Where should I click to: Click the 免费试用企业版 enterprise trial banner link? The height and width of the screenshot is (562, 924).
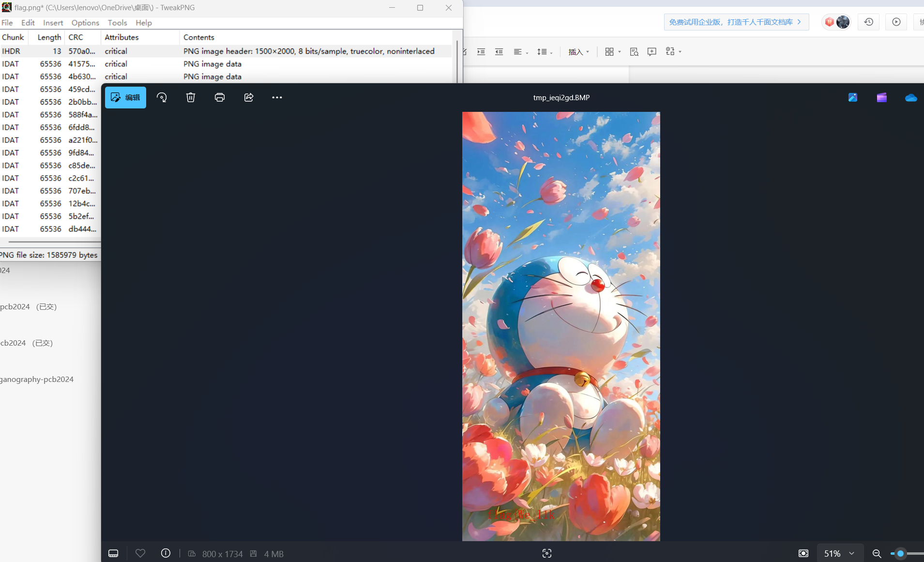click(736, 22)
